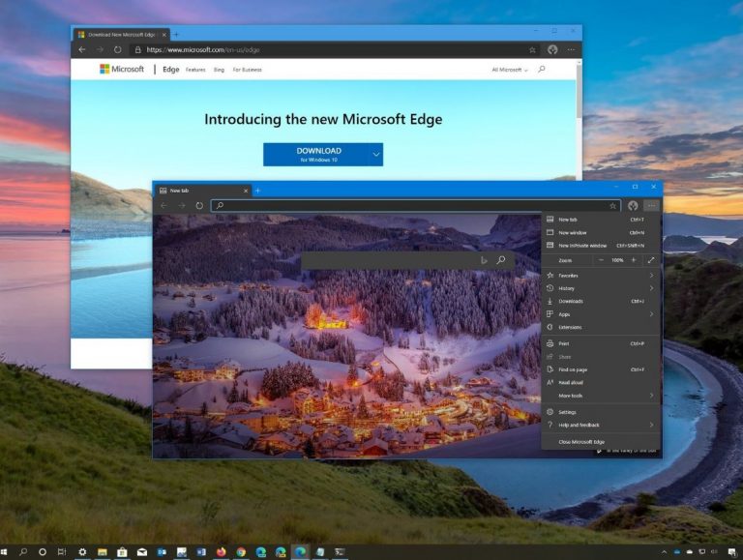The height and width of the screenshot is (560, 743).
Task: Expand the Favorites submenu
Action: [602, 276]
